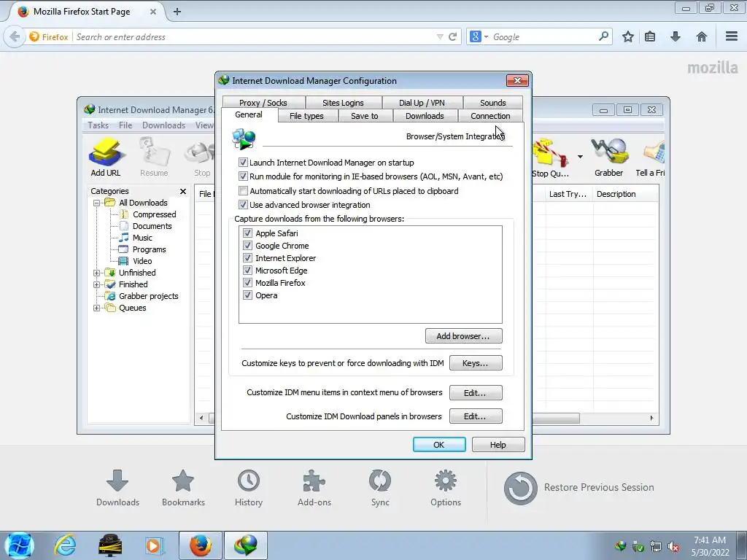Switch to the Dial Up / VPN tab
The width and height of the screenshot is (747, 560).
coord(422,102)
